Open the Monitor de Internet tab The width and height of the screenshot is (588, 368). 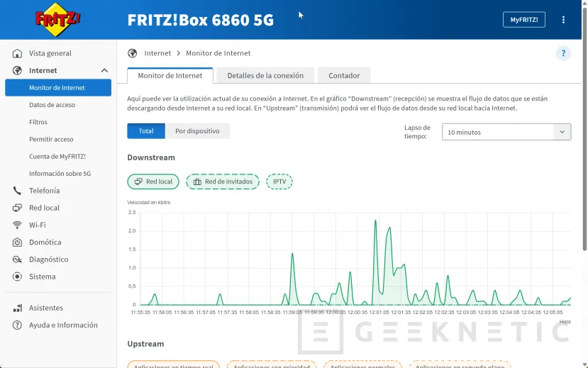coord(170,76)
